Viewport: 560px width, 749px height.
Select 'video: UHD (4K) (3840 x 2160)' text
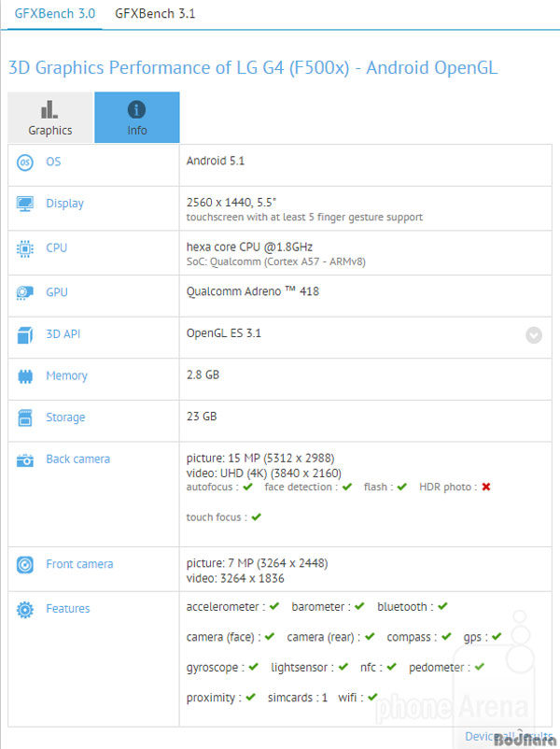click(264, 473)
